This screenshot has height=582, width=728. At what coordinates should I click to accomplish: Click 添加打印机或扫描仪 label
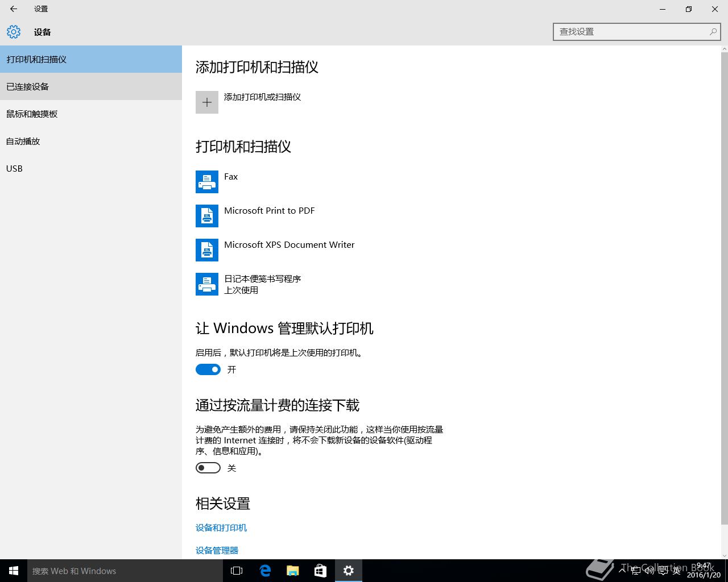pos(262,97)
